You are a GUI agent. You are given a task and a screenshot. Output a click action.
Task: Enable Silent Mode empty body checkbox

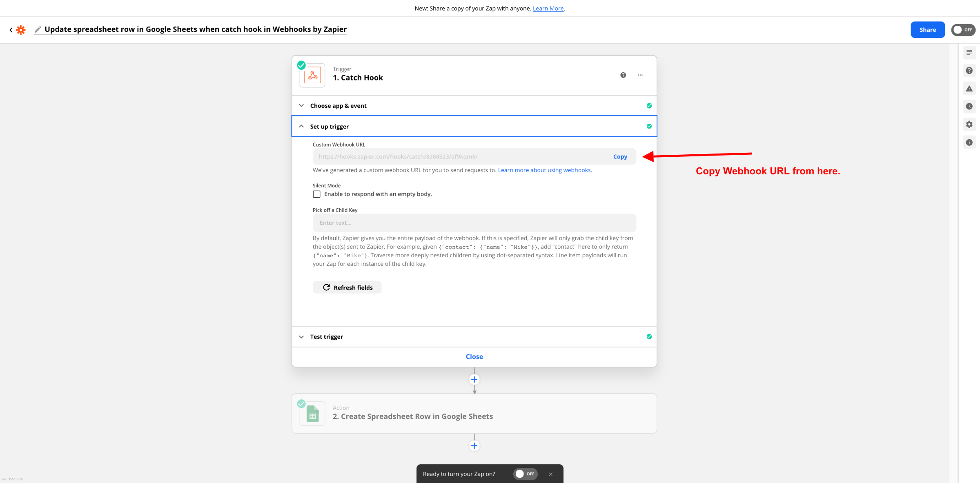tap(316, 194)
